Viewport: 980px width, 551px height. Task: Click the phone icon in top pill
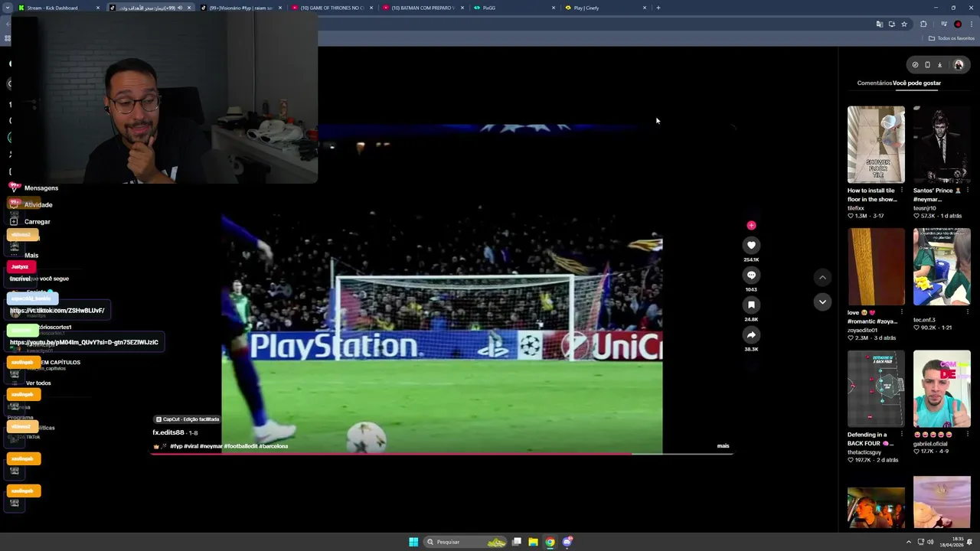[927, 65]
